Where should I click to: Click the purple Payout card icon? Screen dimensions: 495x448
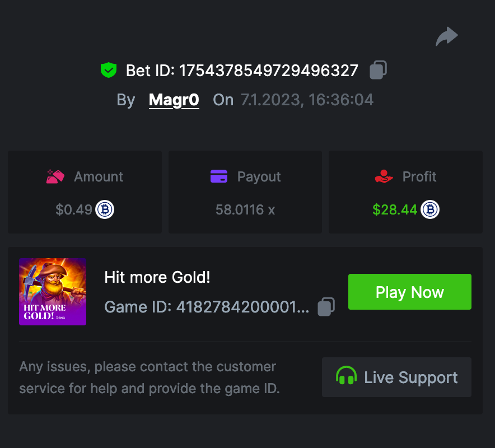pyautogui.click(x=218, y=176)
